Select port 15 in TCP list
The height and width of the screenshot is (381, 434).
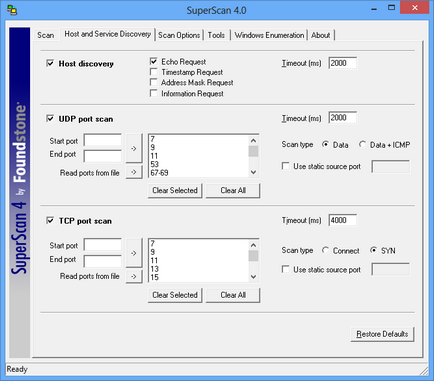pos(199,277)
